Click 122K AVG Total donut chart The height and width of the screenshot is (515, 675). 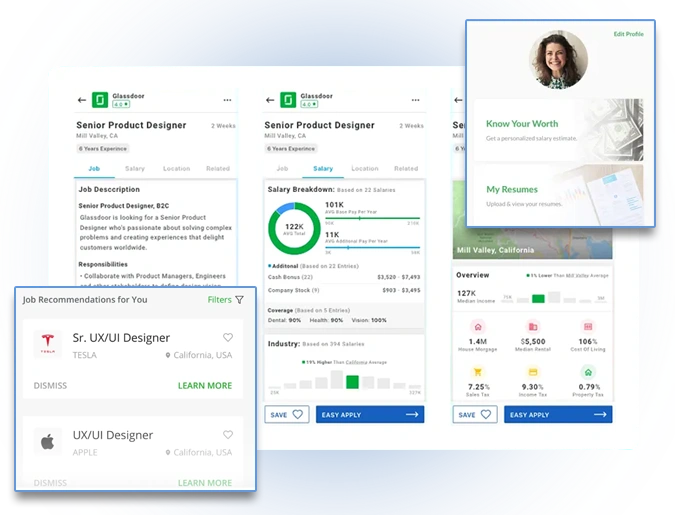pos(294,229)
